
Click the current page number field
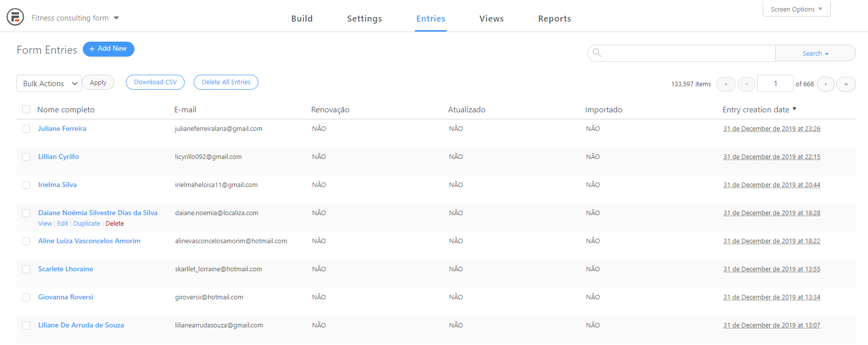775,84
